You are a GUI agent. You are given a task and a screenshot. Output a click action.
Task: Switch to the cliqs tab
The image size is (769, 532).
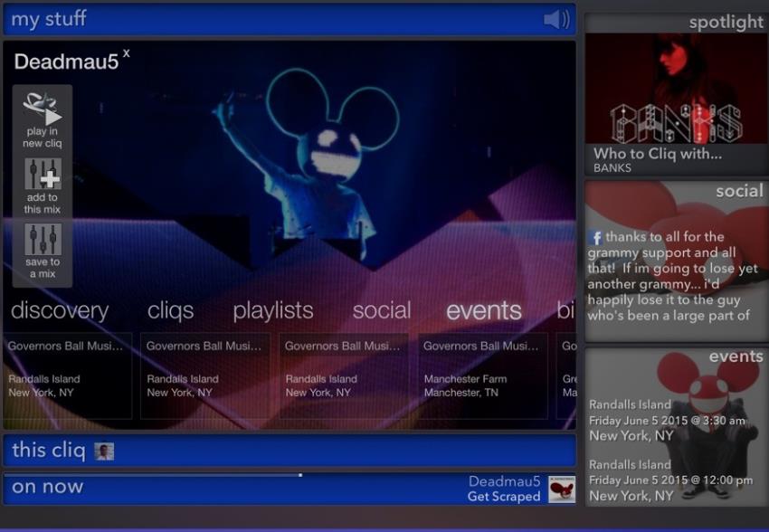click(x=171, y=310)
